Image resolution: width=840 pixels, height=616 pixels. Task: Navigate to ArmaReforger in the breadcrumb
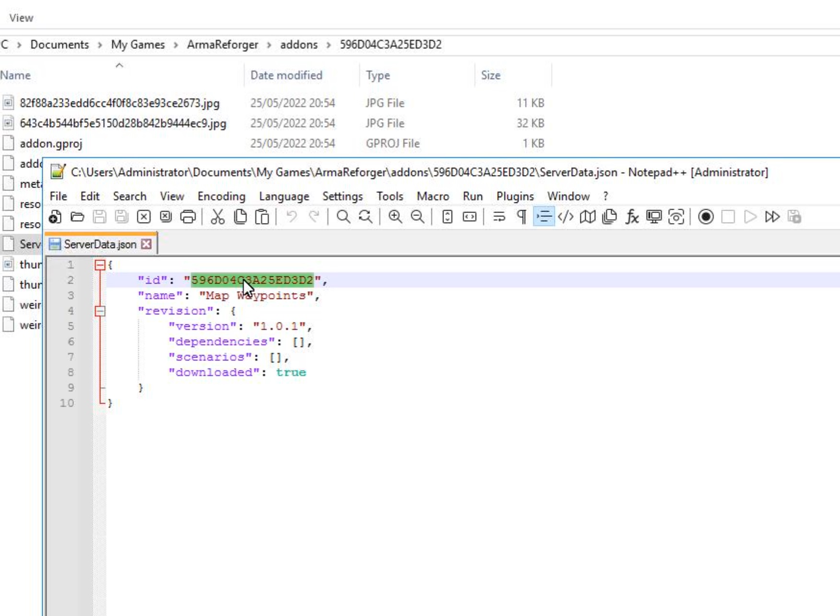pyautogui.click(x=222, y=45)
